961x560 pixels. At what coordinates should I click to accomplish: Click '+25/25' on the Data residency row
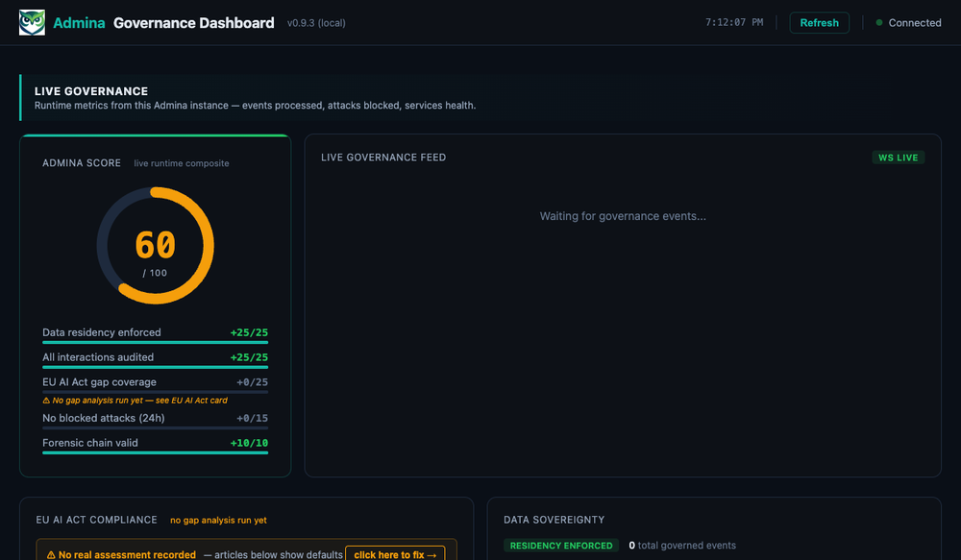(x=249, y=332)
